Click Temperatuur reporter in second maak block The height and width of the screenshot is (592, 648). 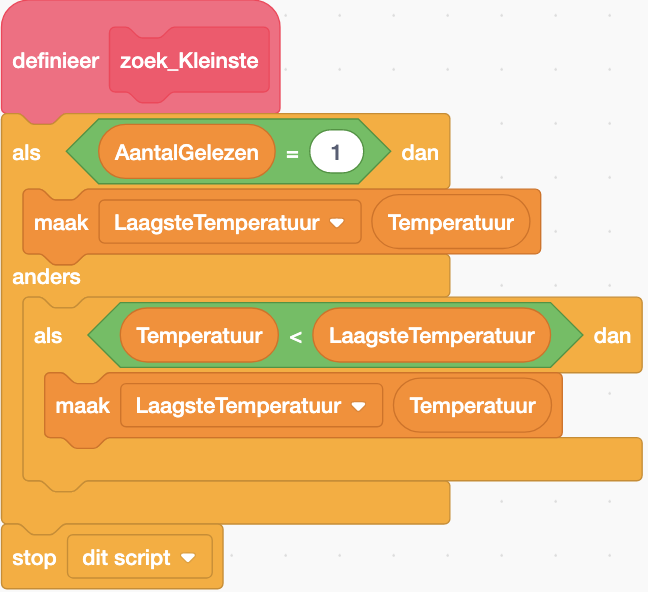tap(472, 406)
